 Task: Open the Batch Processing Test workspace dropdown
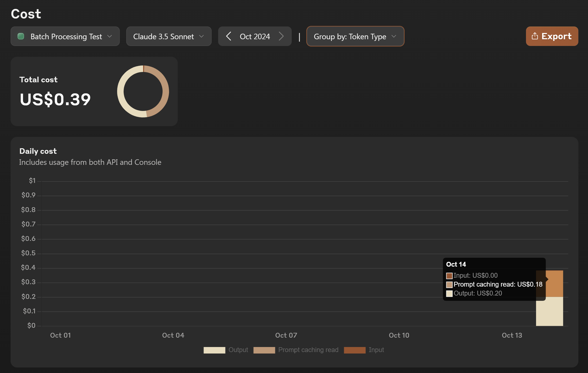pyautogui.click(x=65, y=36)
